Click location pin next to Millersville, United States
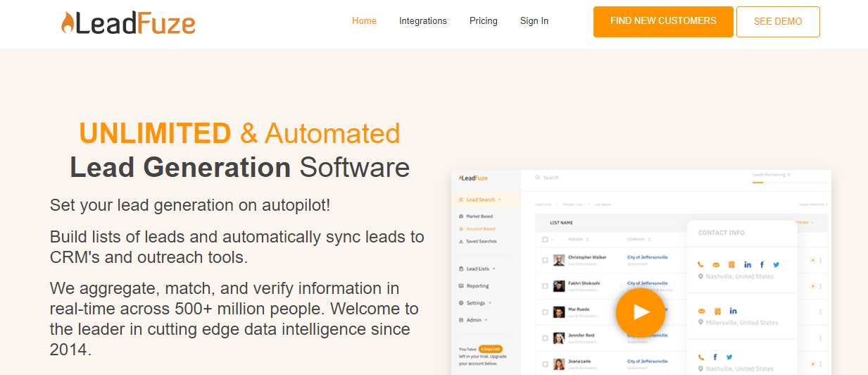This screenshot has height=375, width=868. [x=700, y=323]
